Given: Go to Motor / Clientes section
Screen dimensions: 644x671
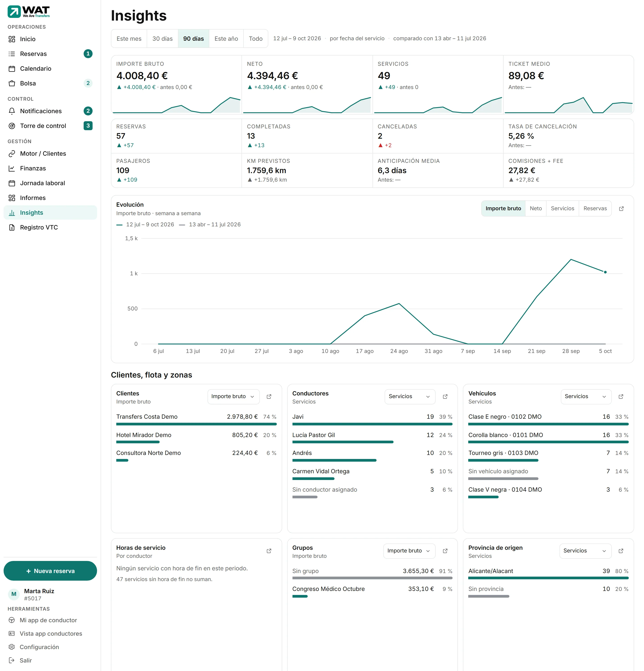Looking at the screenshot, I should pos(50,153).
